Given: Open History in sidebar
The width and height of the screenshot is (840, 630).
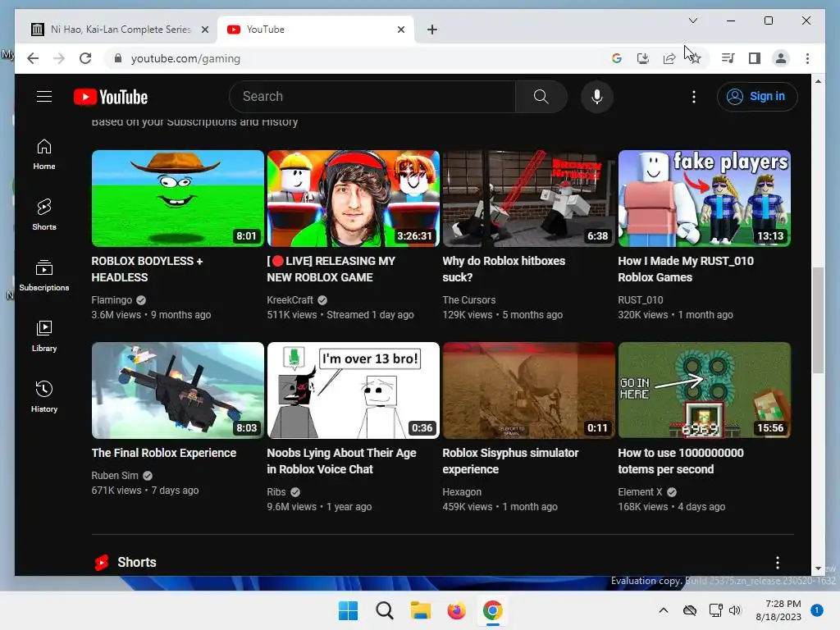Looking at the screenshot, I should click(x=44, y=396).
